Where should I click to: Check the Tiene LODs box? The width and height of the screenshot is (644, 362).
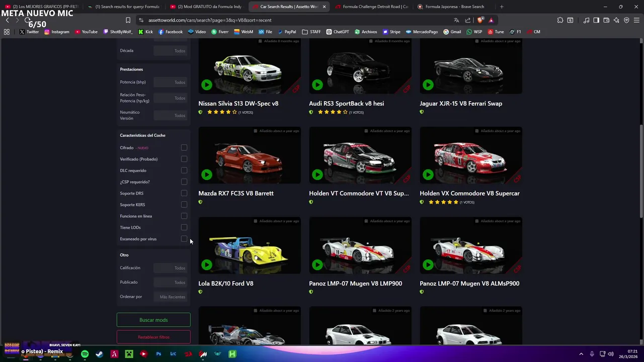pyautogui.click(x=184, y=227)
